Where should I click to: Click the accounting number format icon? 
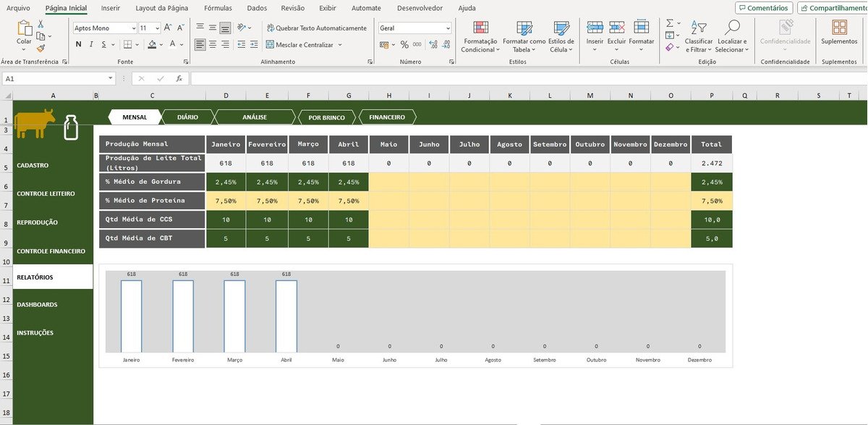pos(384,44)
